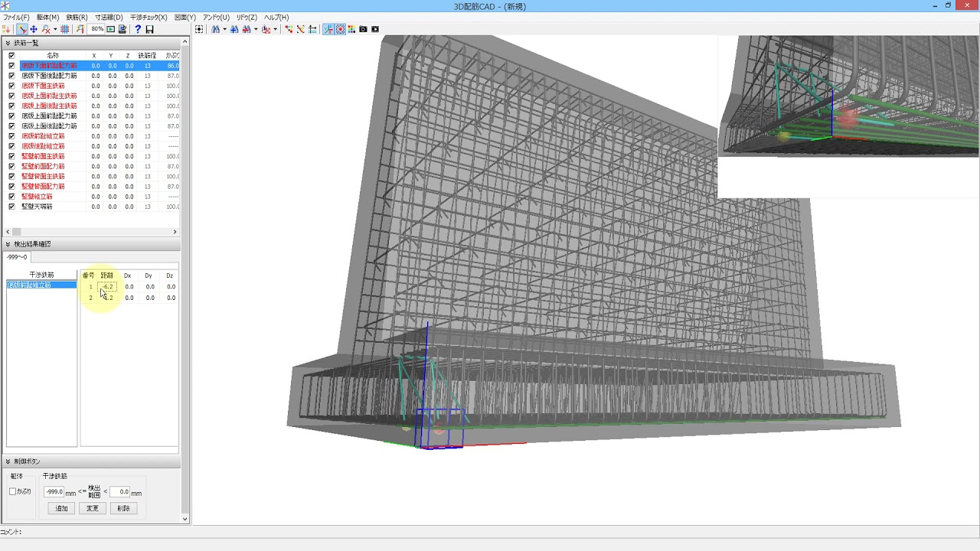Screen dimensions: 980x551
Task: Click the 鉄筋径 column header
Action: [147, 56]
